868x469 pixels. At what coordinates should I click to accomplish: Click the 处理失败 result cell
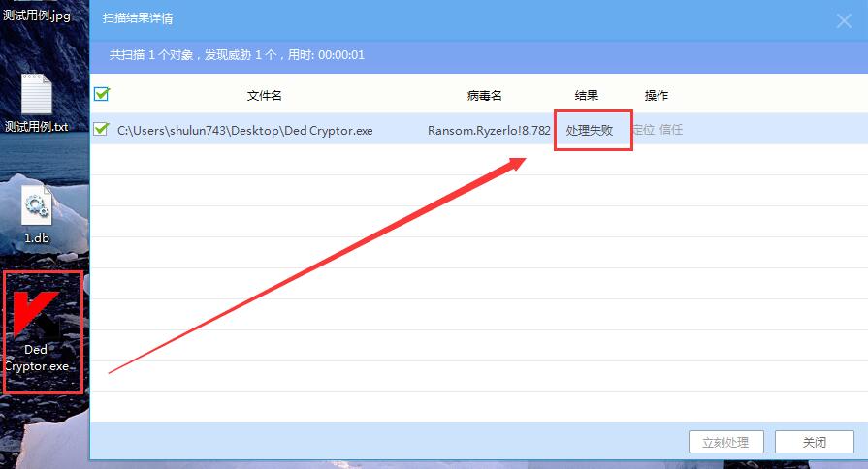point(590,131)
